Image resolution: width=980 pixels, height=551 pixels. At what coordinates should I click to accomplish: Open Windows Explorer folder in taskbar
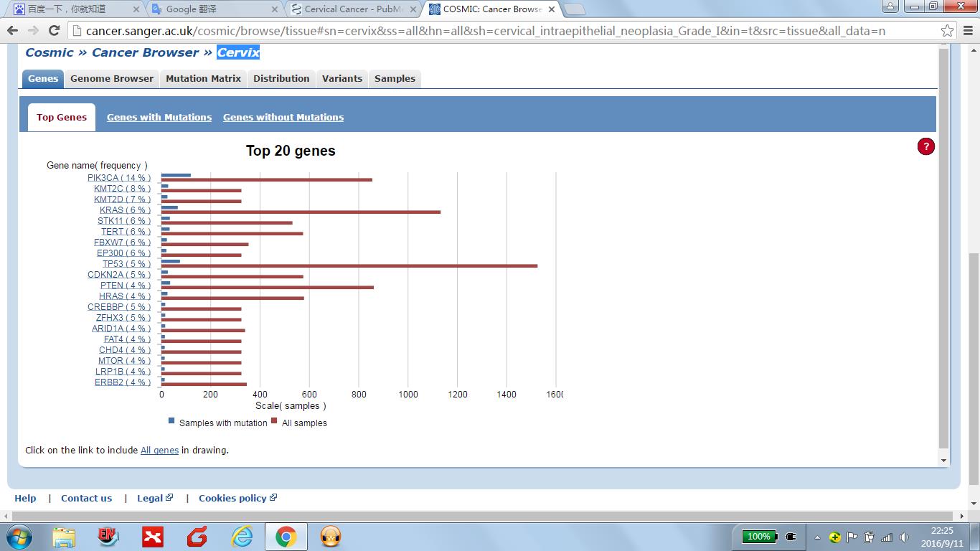pos(64,537)
